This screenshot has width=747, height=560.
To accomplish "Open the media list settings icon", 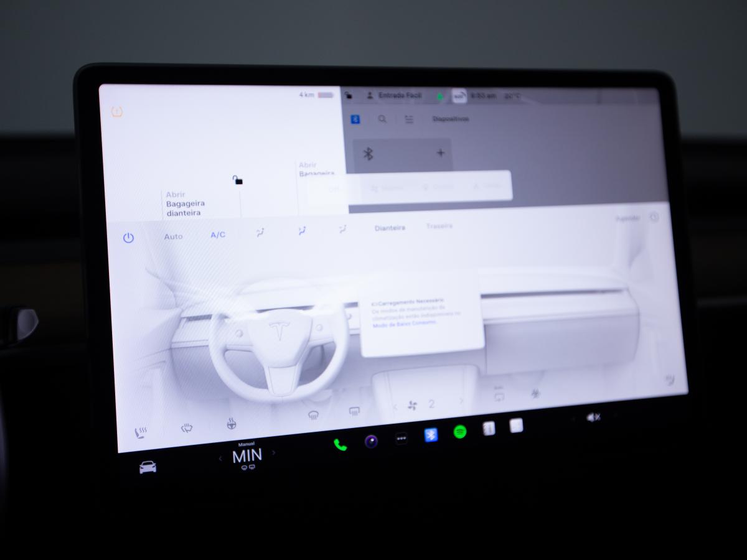I will 409,119.
